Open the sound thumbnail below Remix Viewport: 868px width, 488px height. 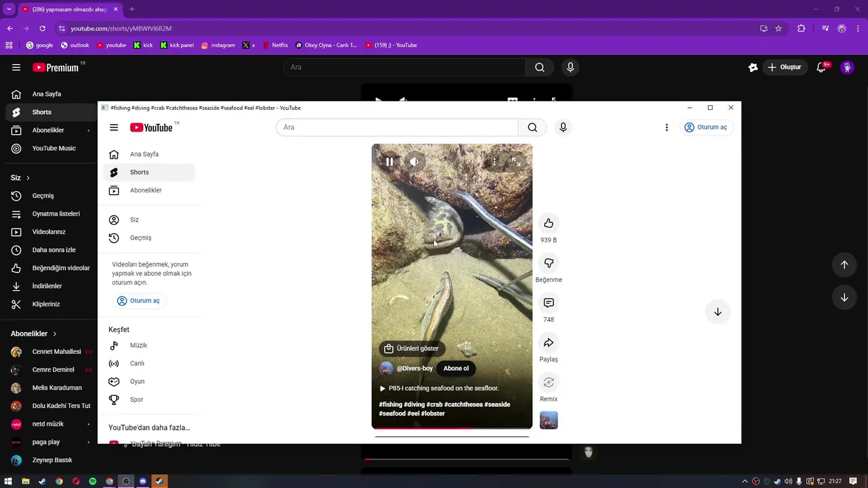[x=549, y=420]
